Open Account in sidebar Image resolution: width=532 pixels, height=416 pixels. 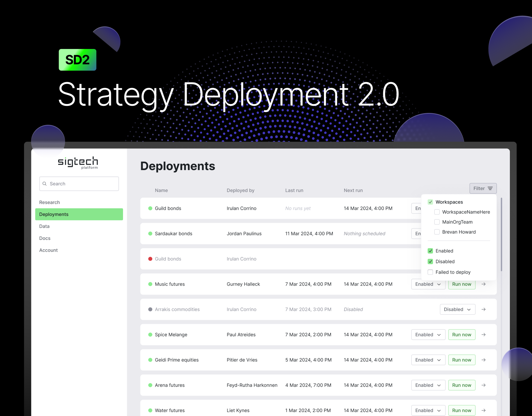[48, 250]
